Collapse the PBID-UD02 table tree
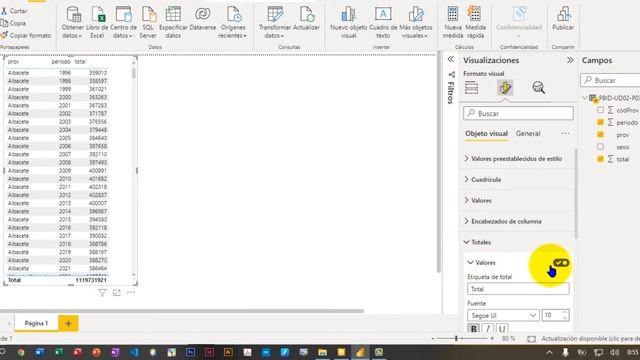The width and height of the screenshot is (640, 360). [585, 98]
